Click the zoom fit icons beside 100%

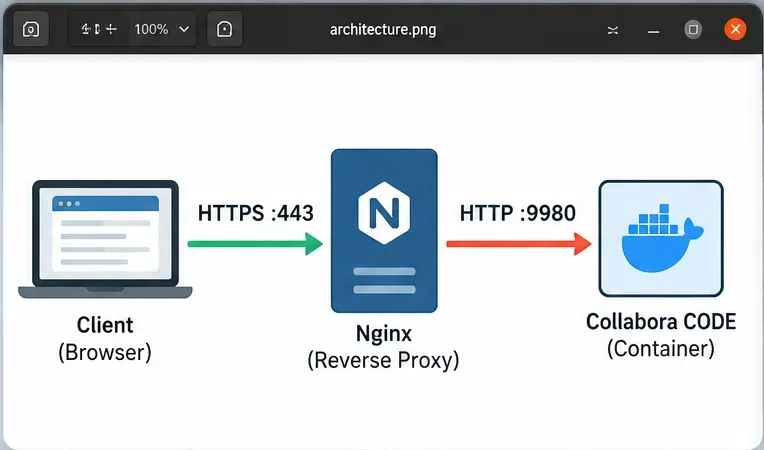[x=99, y=29]
